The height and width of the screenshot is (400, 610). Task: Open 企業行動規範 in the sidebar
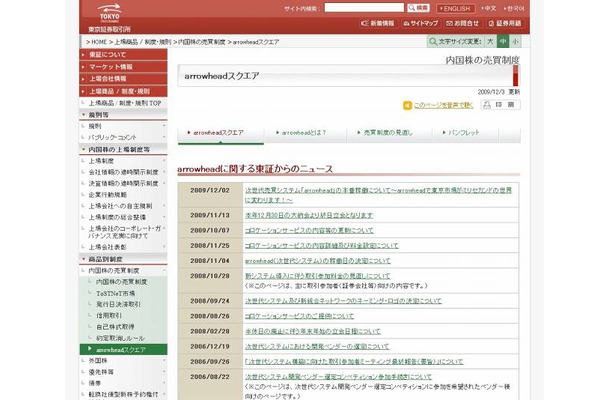107,195
